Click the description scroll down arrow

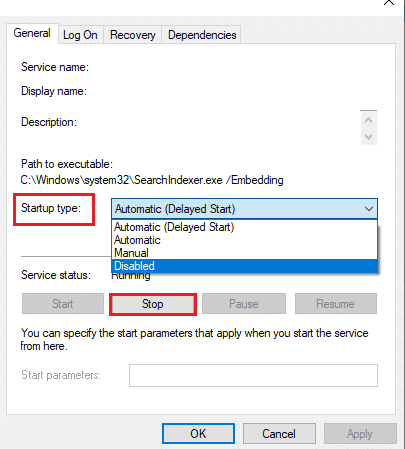368,136
